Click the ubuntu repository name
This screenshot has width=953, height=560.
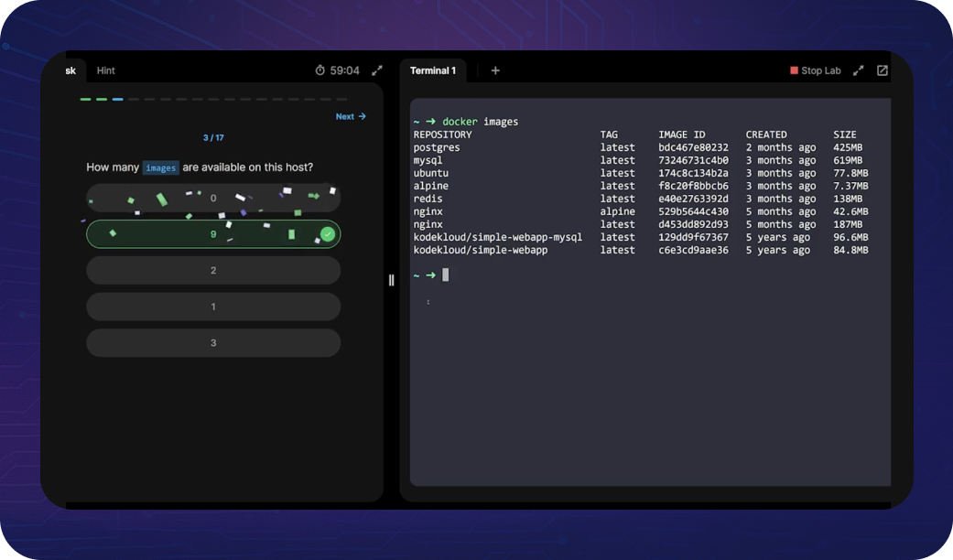click(x=431, y=173)
